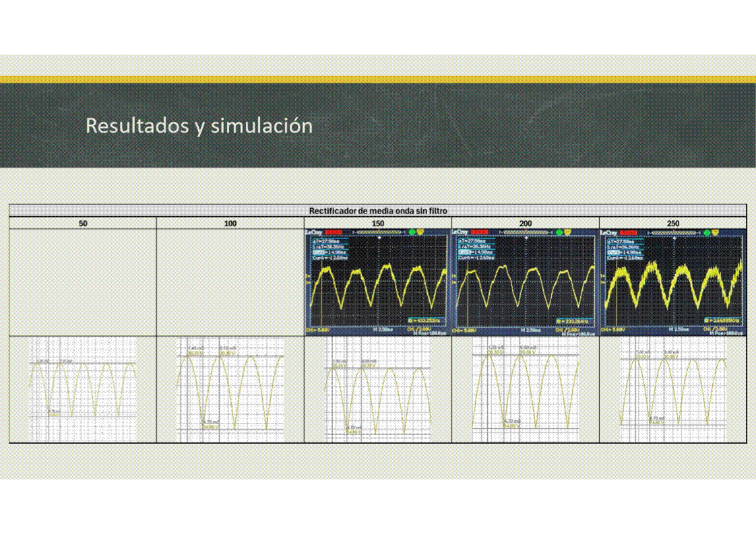Select the column header labeled 250

(673, 224)
